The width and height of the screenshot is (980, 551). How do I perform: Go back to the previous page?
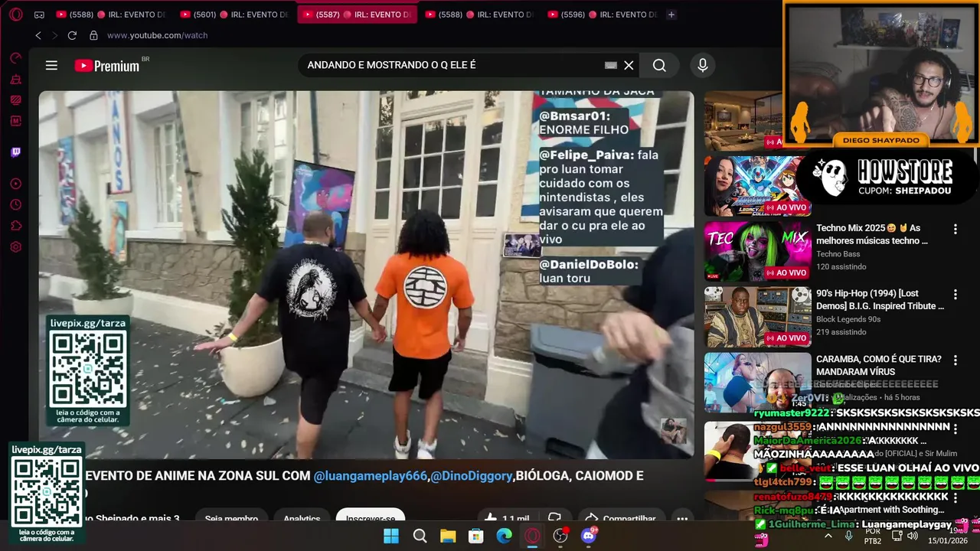click(x=38, y=35)
